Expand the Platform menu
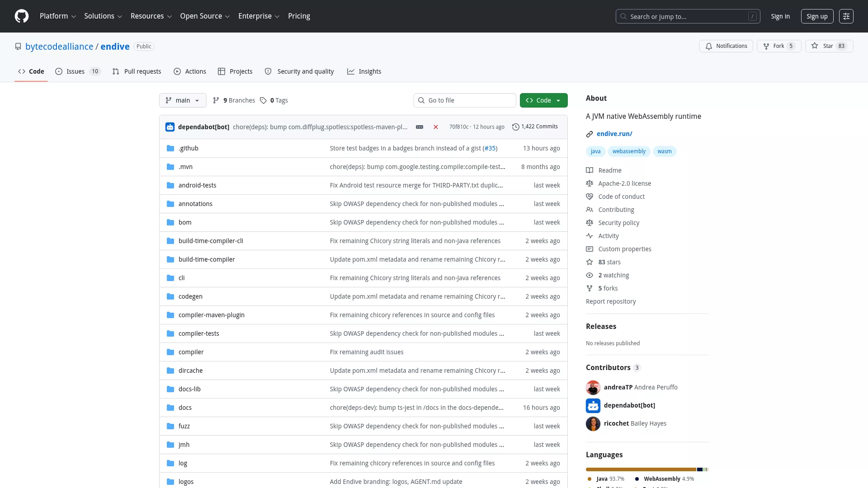The image size is (868, 488). coord(58,16)
